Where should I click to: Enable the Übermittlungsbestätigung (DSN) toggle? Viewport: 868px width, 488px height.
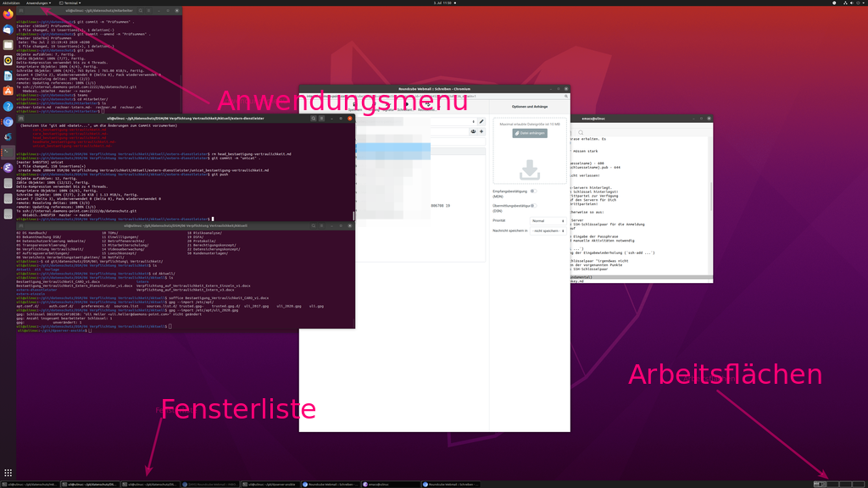[533, 205]
